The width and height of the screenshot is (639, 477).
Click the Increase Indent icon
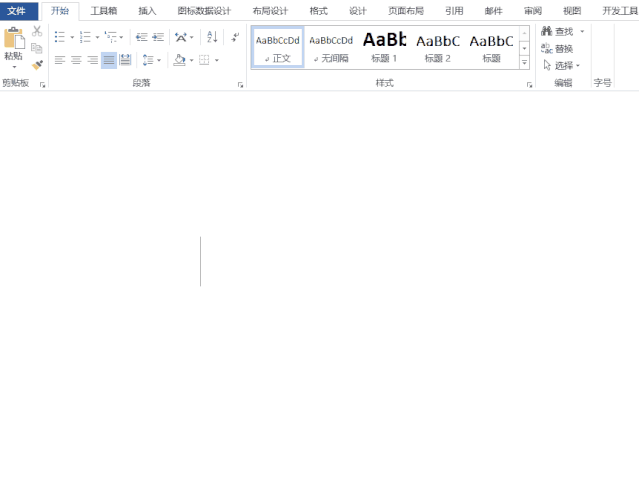tap(158, 37)
